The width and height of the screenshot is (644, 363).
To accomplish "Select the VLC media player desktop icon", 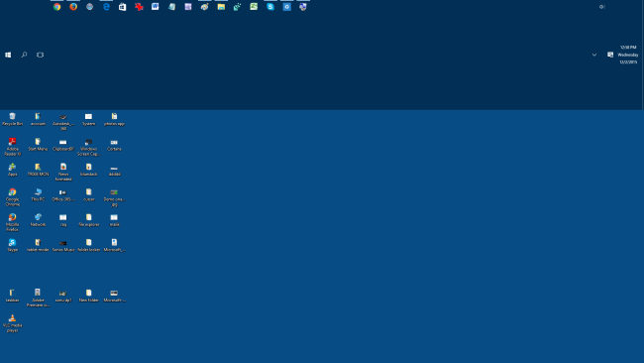I will click(12, 323).
